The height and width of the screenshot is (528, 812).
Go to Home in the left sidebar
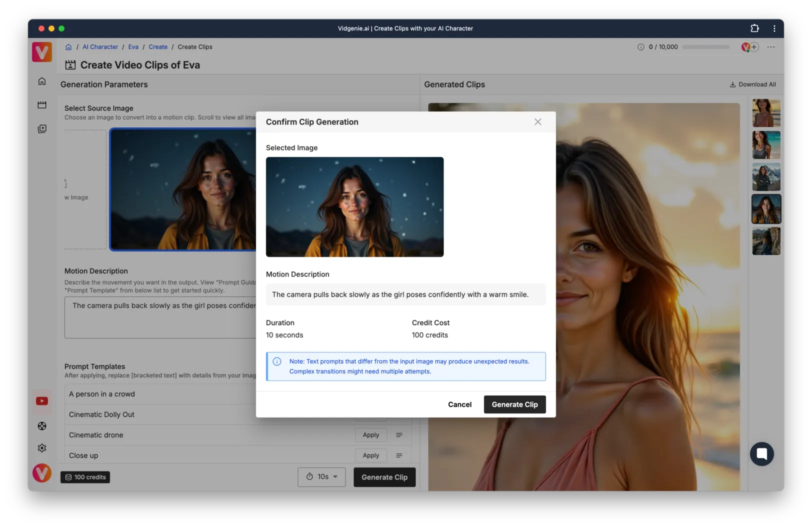tap(42, 81)
